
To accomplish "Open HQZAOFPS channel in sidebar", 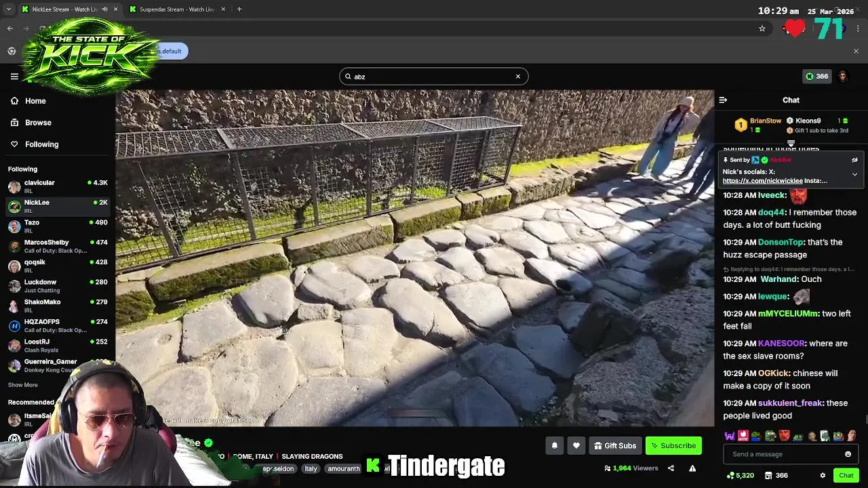I will [58, 326].
